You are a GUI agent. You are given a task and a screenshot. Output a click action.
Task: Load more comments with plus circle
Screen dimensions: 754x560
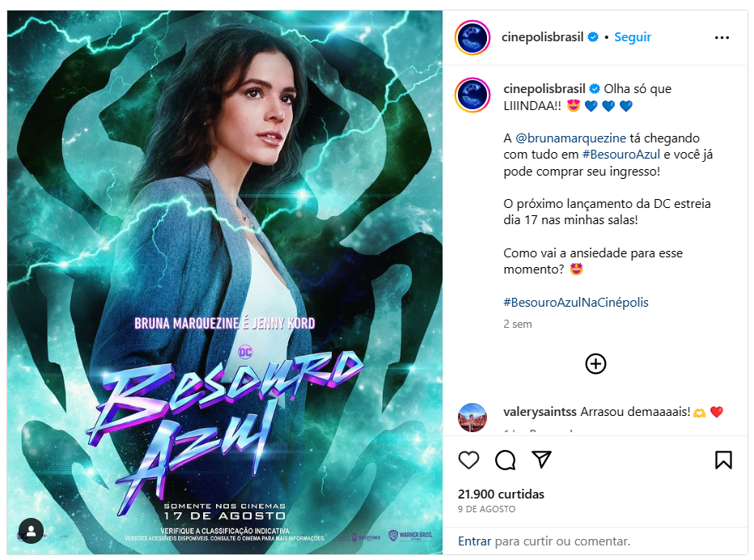[595, 363]
